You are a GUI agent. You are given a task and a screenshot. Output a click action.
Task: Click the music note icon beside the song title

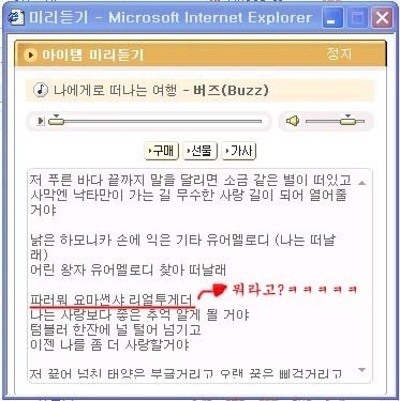pyautogui.click(x=41, y=90)
